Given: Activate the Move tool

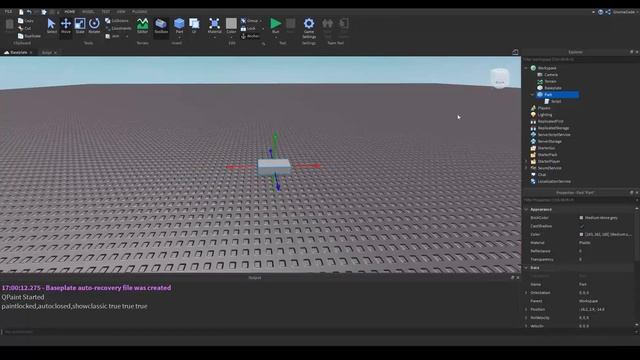Looking at the screenshot, I should tap(66, 26).
